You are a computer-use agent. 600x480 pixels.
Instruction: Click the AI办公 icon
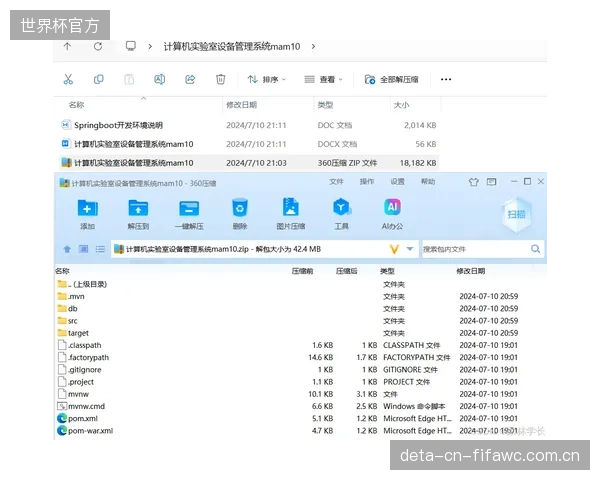tap(392, 214)
